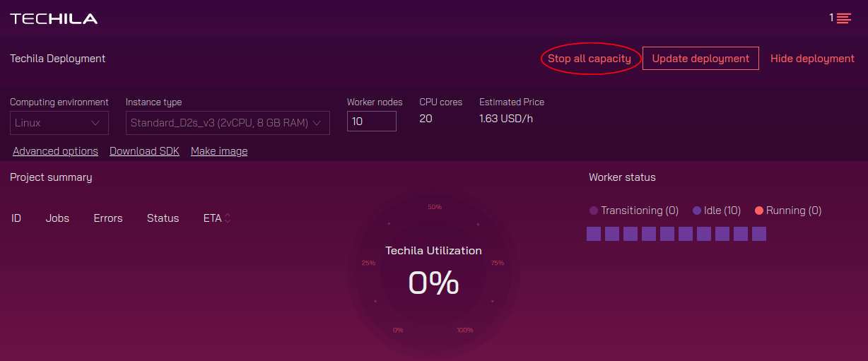Click the Stop all capacity button
Screen dimensions: 868x361
pos(590,59)
